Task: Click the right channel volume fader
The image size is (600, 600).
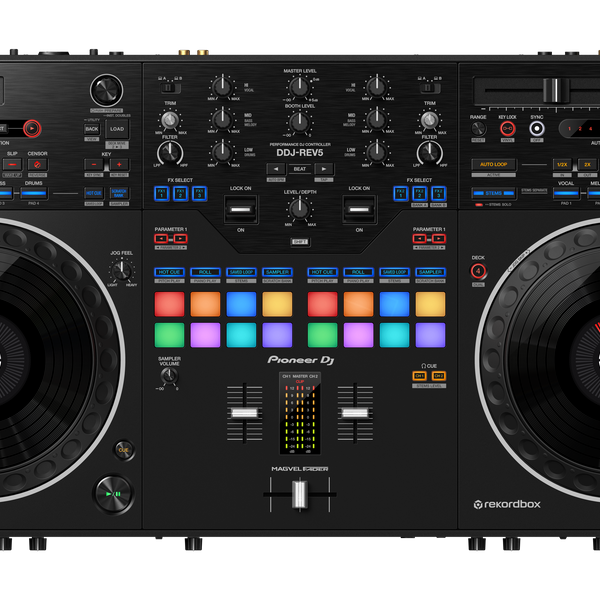Action: point(355,413)
